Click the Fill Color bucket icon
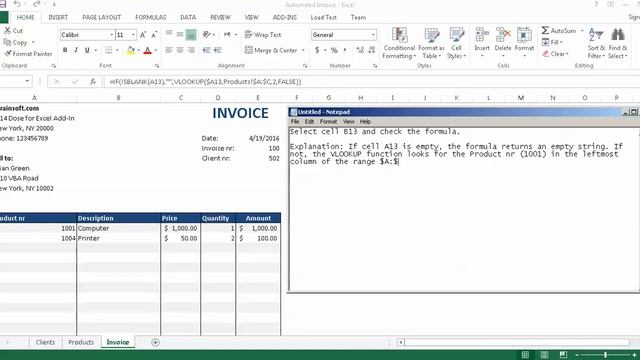The width and height of the screenshot is (640, 360). tap(131, 50)
